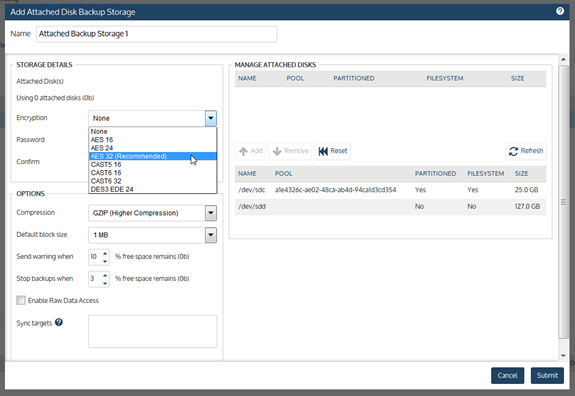Click the Submit button
The image size is (575, 396).
(547, 375)
